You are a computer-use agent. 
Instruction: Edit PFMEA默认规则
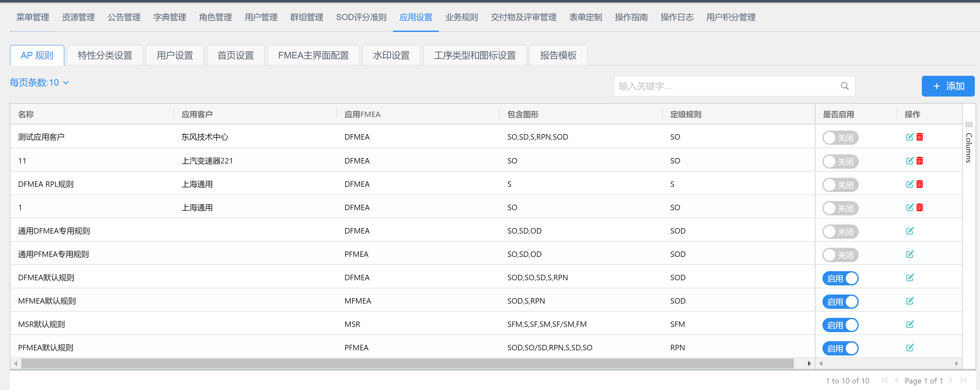coord(910,347)
